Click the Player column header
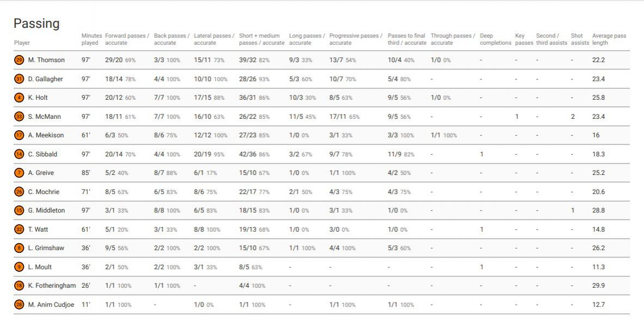The width and height of the screenshot is (644, 321). pos(22,43)
